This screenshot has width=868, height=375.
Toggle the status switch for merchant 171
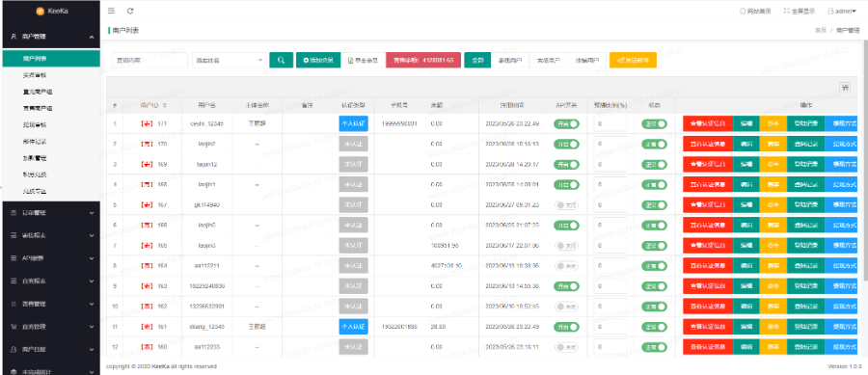[x=655, y=124]
